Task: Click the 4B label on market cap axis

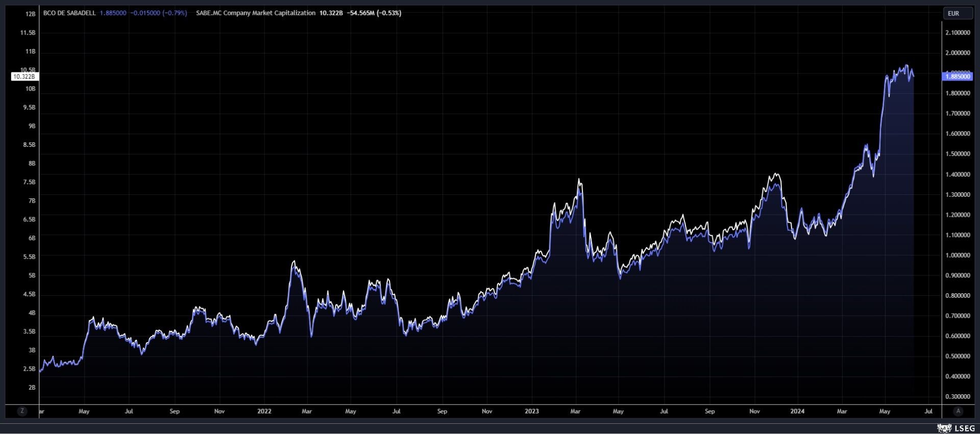Action: point(32,313)
